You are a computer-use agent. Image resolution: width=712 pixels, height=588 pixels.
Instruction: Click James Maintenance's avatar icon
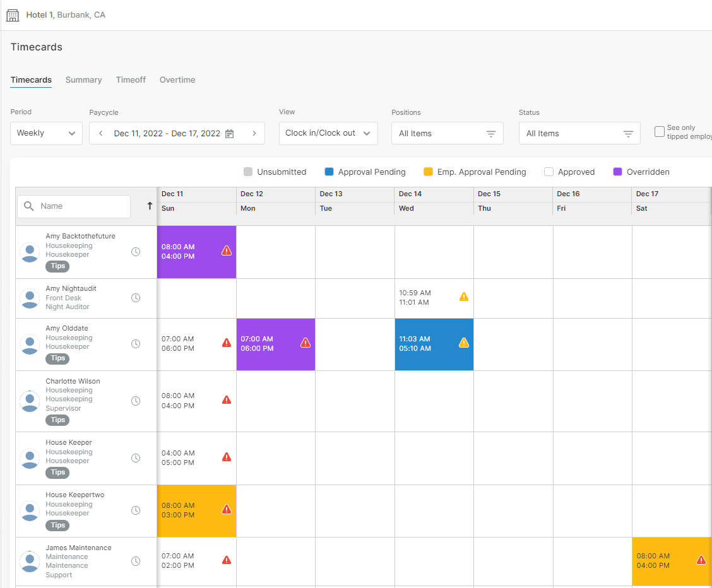pyautogui.click(x=30, y=562)
